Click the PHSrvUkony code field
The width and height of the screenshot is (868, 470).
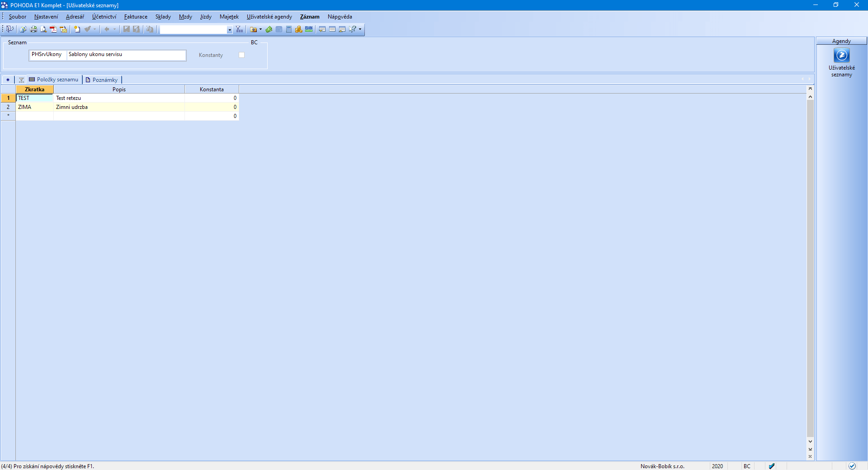(48, 55)
